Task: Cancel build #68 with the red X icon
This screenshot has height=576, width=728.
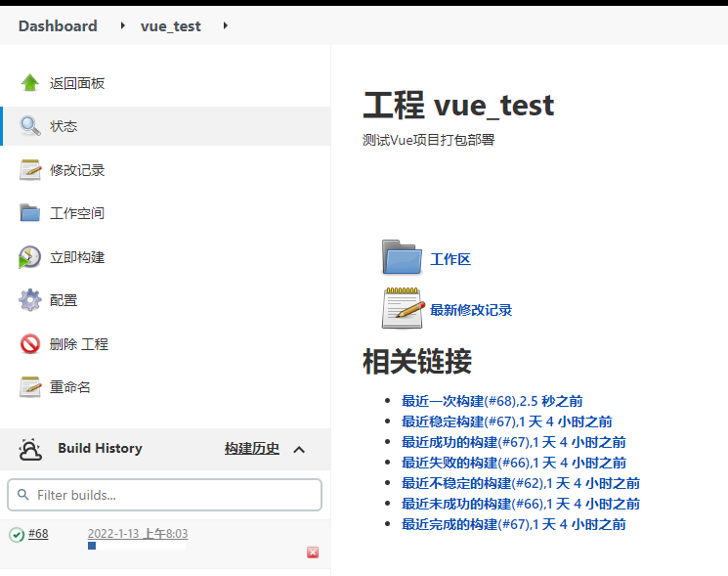Action: pos(313,552)
